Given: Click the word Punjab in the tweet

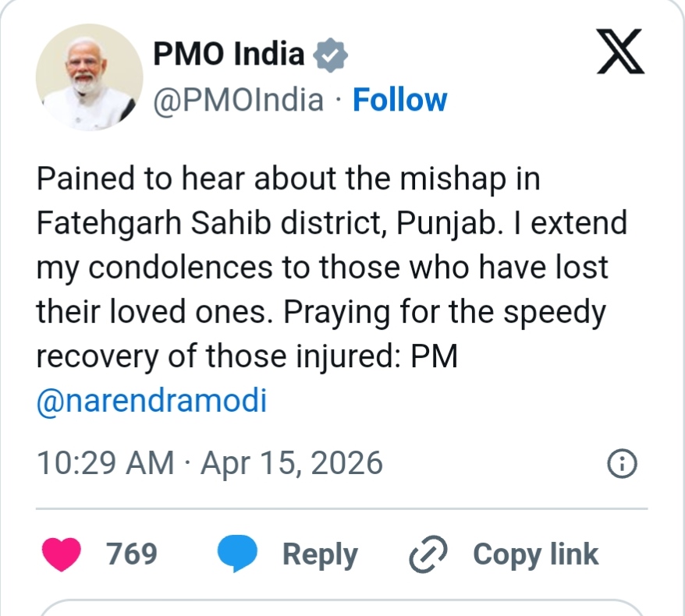Looking at the screenshot, I should 440,223.
